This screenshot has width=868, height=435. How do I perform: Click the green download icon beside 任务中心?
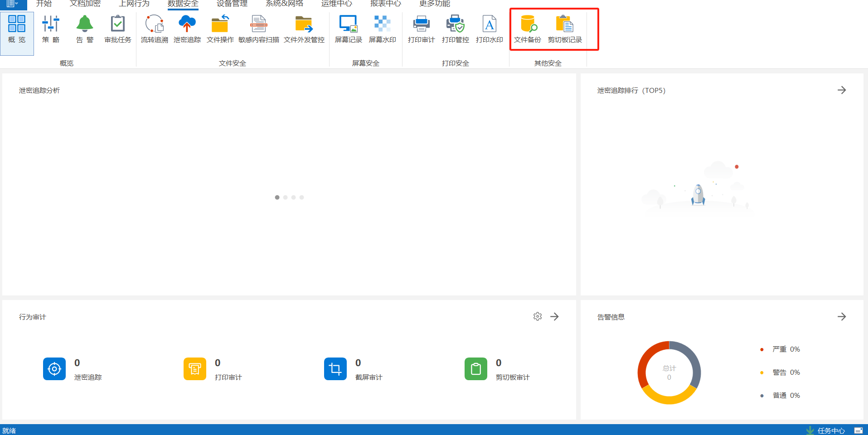(x=810, y=430)
